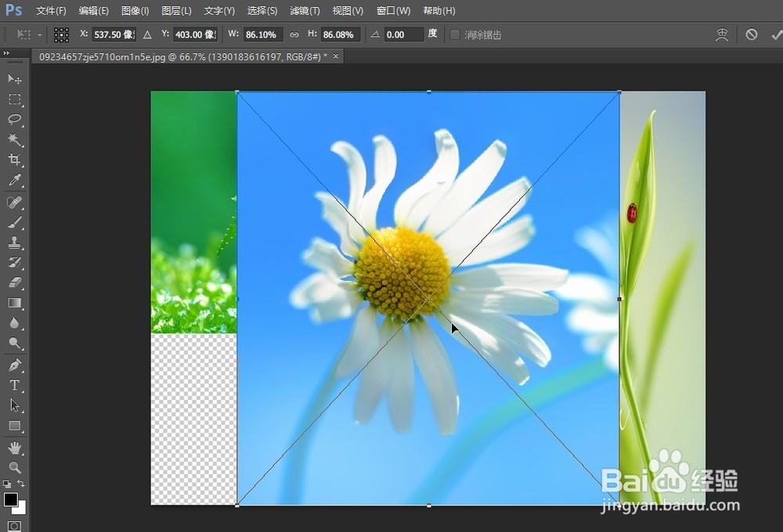Select the Blur tool
The width and height of the screenshot is (783, 532).
click(14, 323)
